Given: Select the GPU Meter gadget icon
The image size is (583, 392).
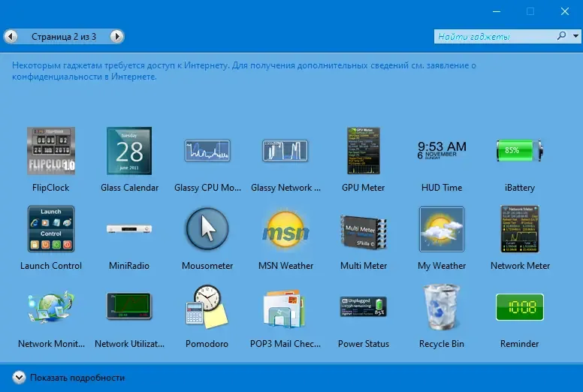Looking at the screenshot, I should (x=364, y=151).
